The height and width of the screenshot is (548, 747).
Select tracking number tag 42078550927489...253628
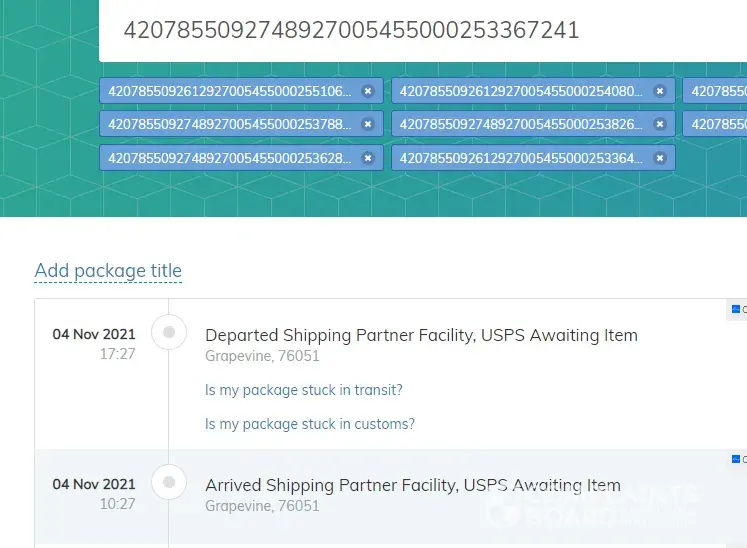230,158
